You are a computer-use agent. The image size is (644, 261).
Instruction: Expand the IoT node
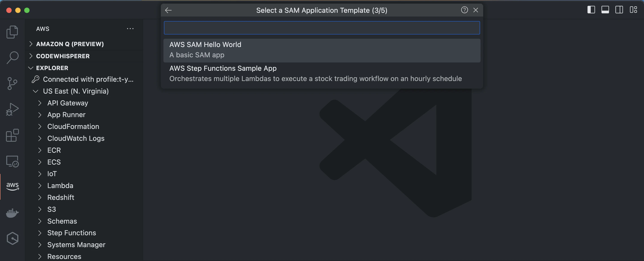pyautogui.click(x=40, y=174)
